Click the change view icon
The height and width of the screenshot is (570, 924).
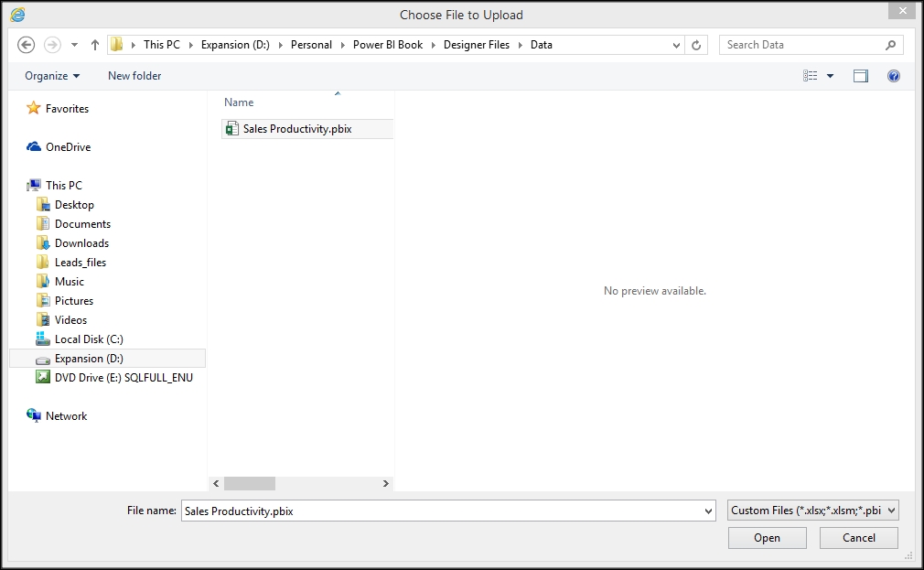pos(811,76)
